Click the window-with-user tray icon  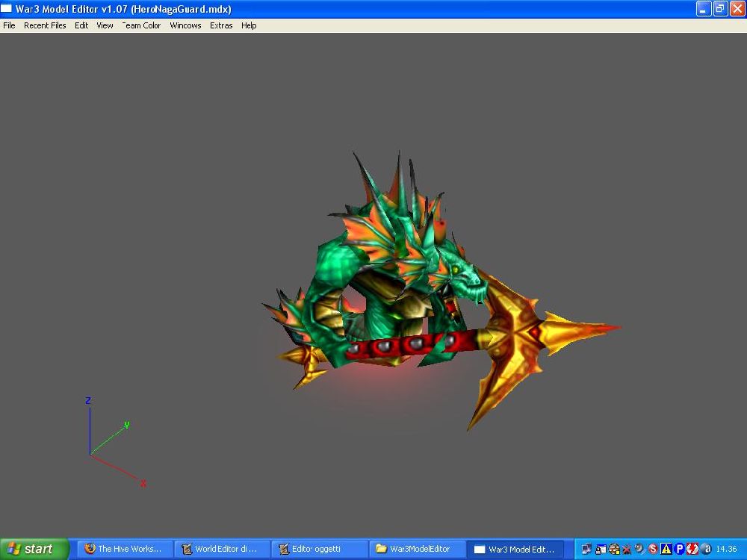tap(601, 549)
